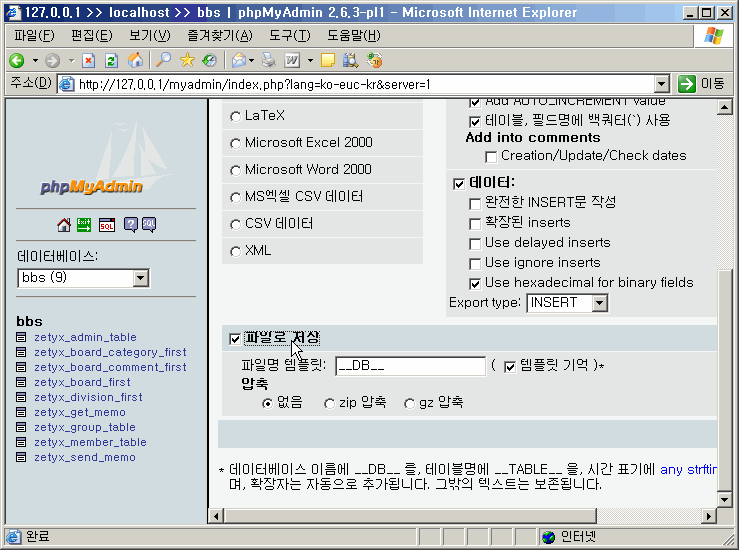Viewport: 739px width, 550px height.
Task: Follow the 'any strftime' link in footnote
Action: point(688,469)
